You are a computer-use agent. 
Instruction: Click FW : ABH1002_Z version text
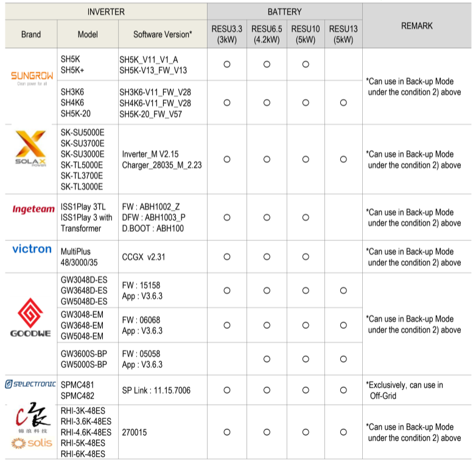coord(151,207)
